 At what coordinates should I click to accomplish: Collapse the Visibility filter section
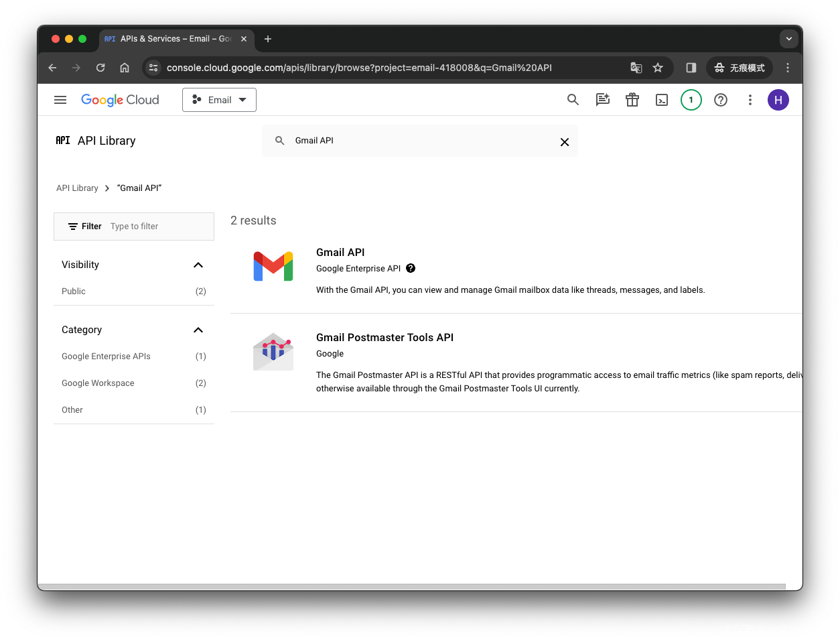click(x=198, y=265)
